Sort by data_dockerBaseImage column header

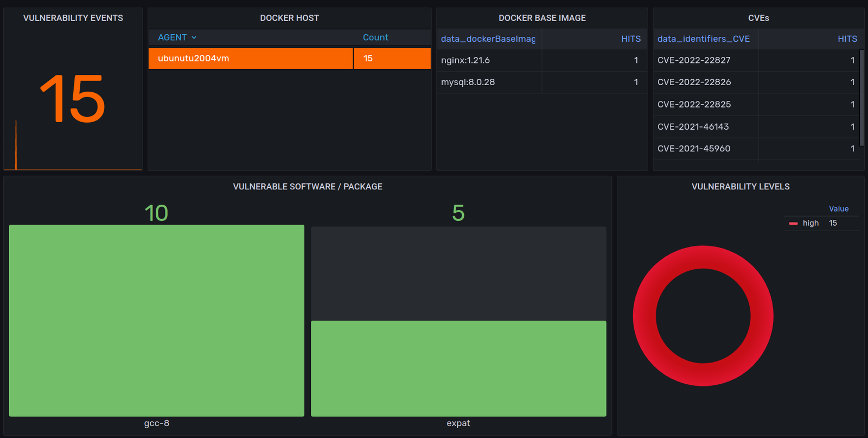[488, 39]
